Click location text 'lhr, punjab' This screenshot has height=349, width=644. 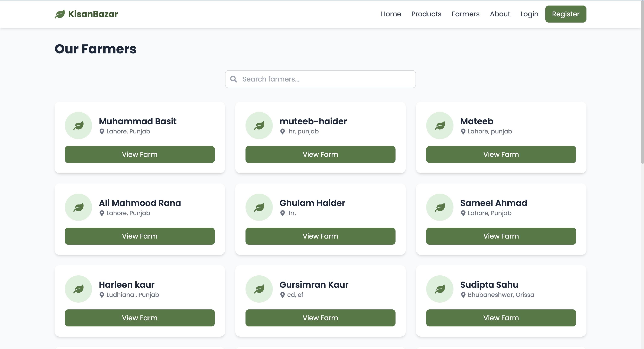[303, 132]
